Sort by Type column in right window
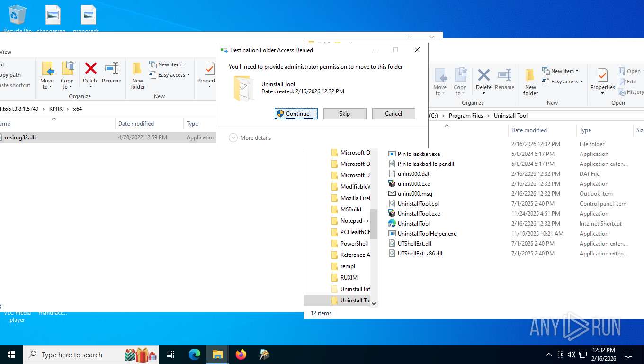Image resolution: width=644 pixels, height=364 pixels. (x=604, y=130)
